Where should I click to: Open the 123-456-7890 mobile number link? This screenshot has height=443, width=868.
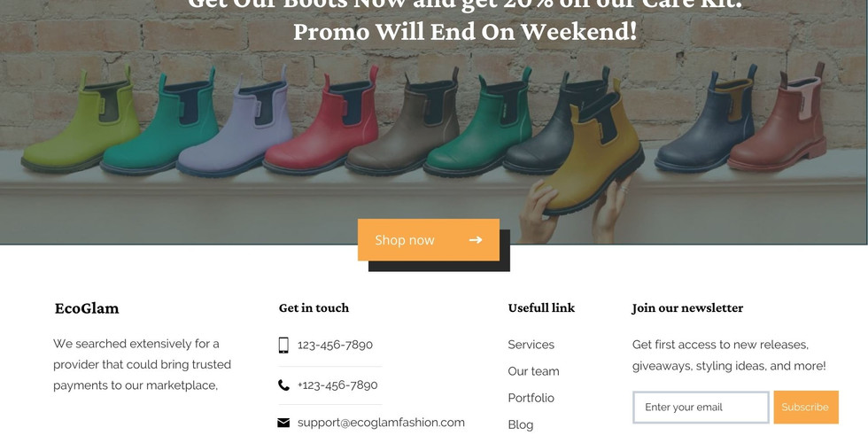coord(335,345)
